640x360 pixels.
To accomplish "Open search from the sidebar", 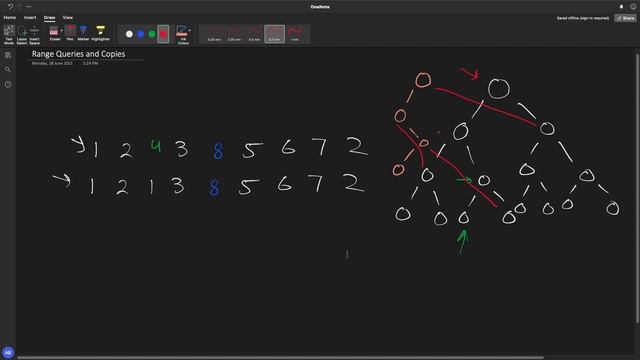I will tap(8, 70).
